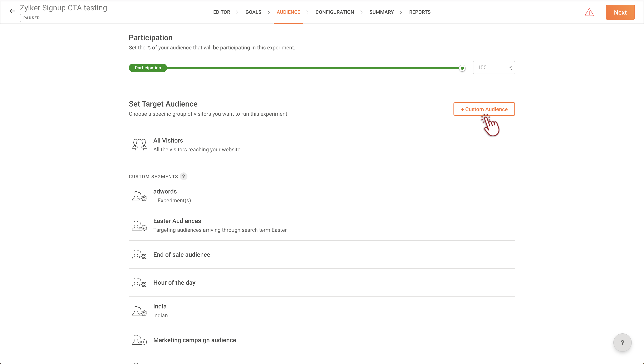The width and height of the screenshot is (644, 364).
Task: Open Custom Segments help tooltip icon
Action: coord(184,176)
